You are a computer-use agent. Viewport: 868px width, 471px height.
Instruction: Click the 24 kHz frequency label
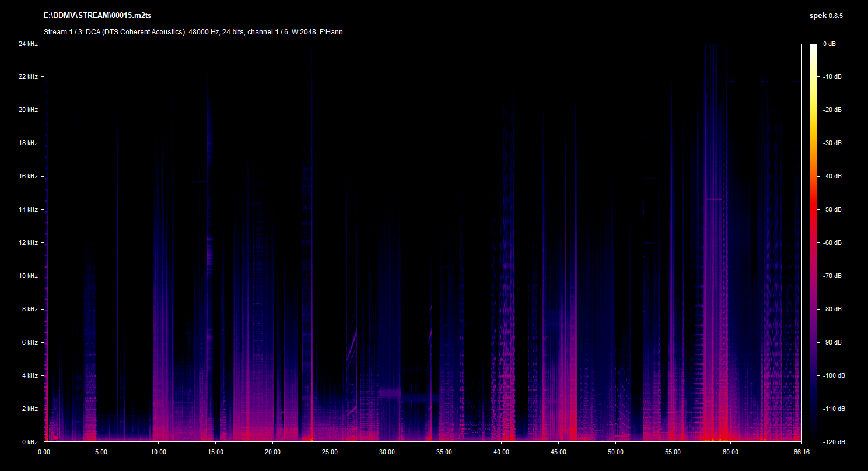click(27, 44)
